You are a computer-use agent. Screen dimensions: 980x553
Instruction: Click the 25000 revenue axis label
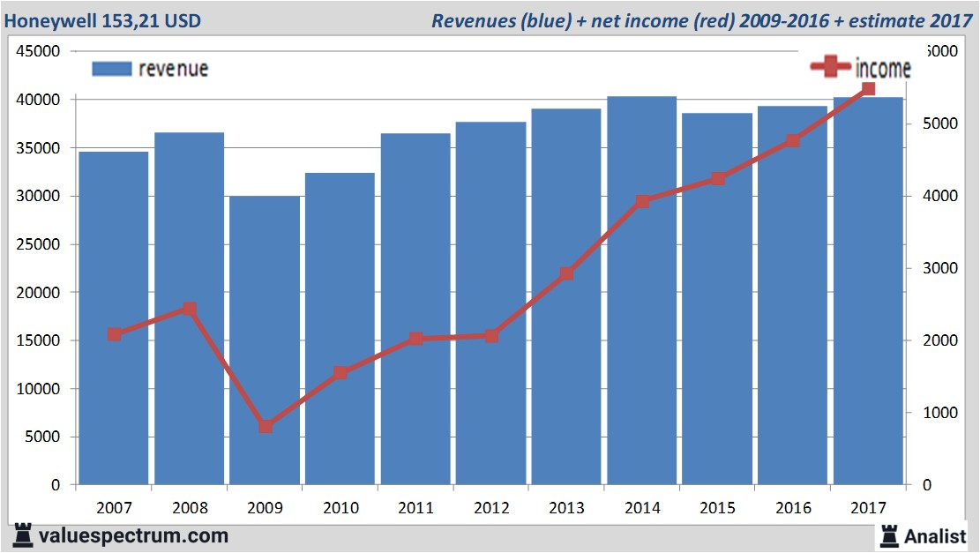click(38, 244)
